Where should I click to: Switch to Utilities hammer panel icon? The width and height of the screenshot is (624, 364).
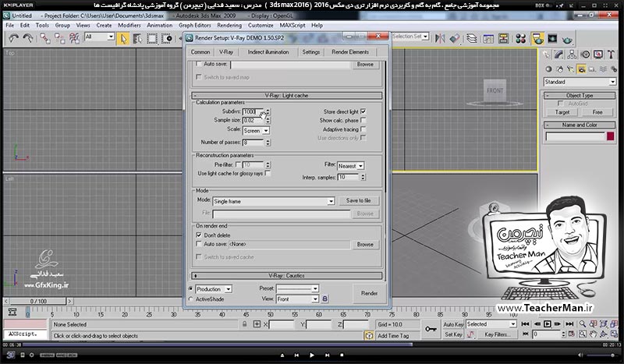tap(612, 55)
